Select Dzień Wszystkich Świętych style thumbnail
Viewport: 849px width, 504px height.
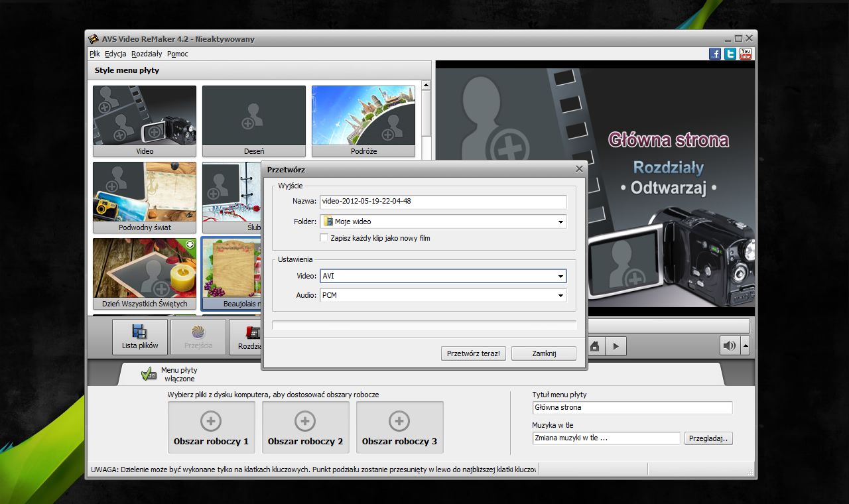pos(145,273)
